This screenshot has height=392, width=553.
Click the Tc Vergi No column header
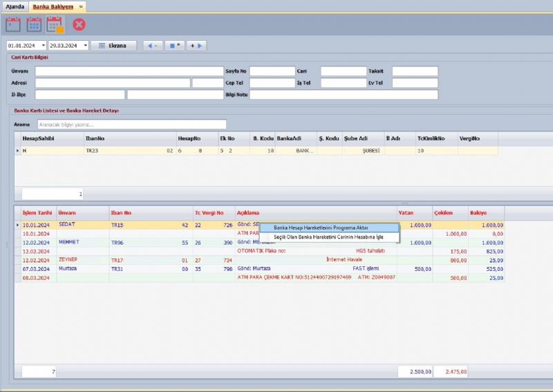pos(214,213)
